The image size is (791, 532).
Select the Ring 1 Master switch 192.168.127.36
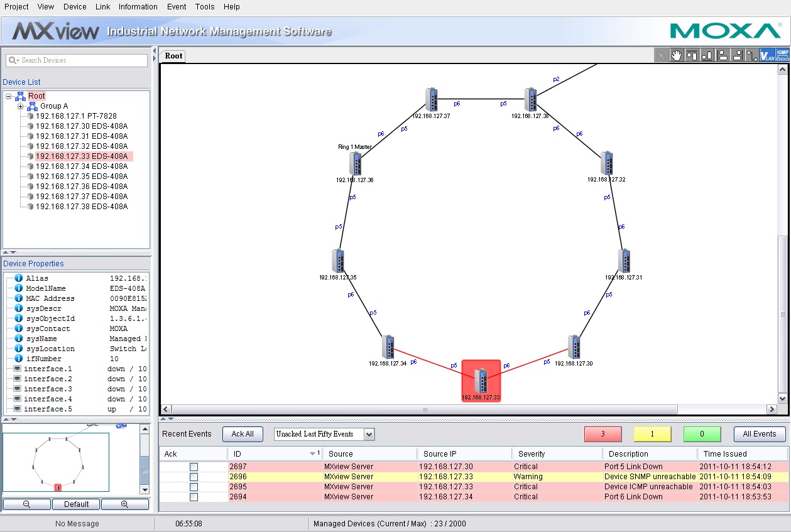pyautogui.click(x=356, y=163)
